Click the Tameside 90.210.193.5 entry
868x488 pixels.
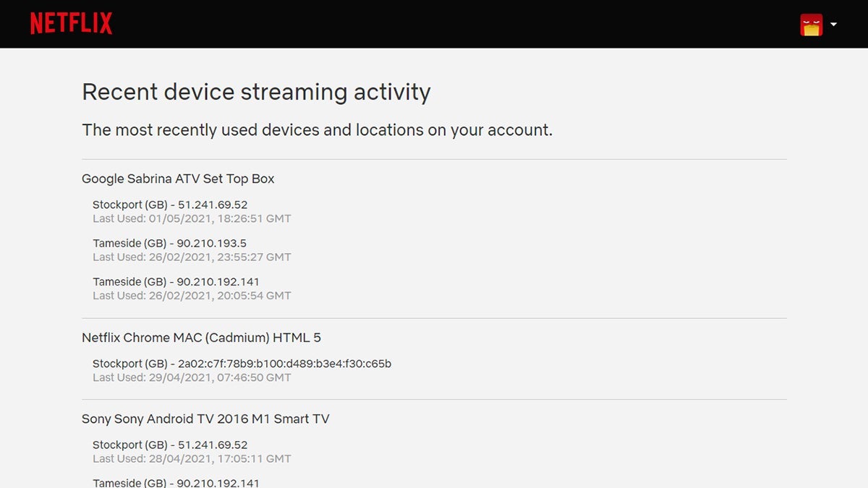point(169,243)
